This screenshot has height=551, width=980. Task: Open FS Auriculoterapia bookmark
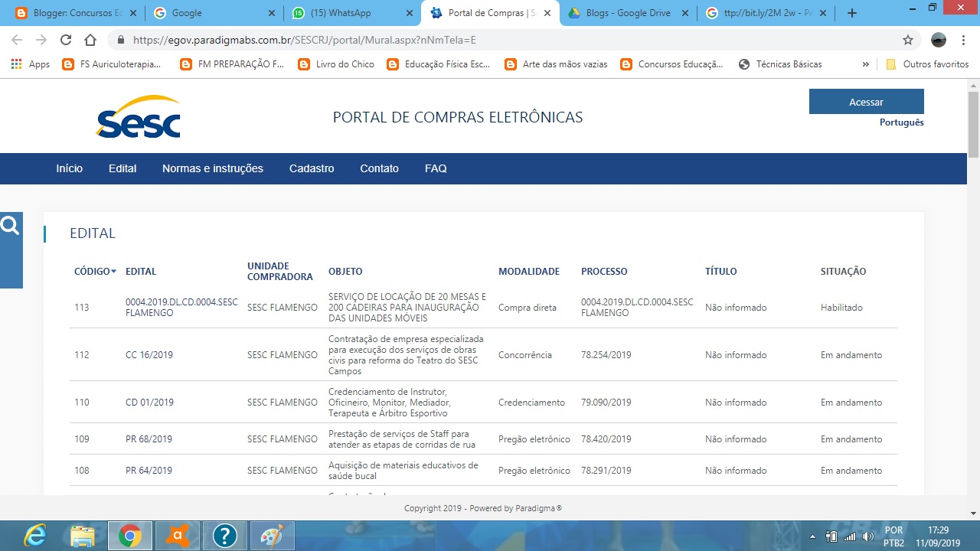pyautogui.click(x=112, y=64)
